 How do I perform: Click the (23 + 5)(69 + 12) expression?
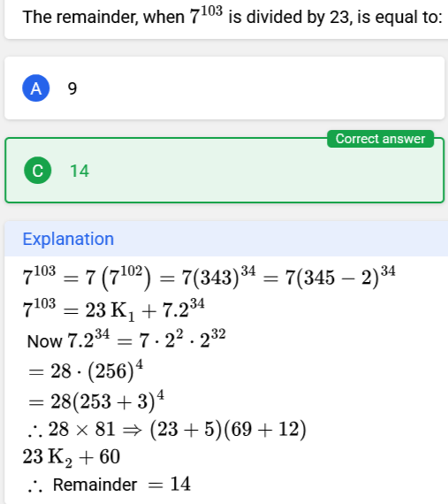pyautogui.click(x=228, y=429)
